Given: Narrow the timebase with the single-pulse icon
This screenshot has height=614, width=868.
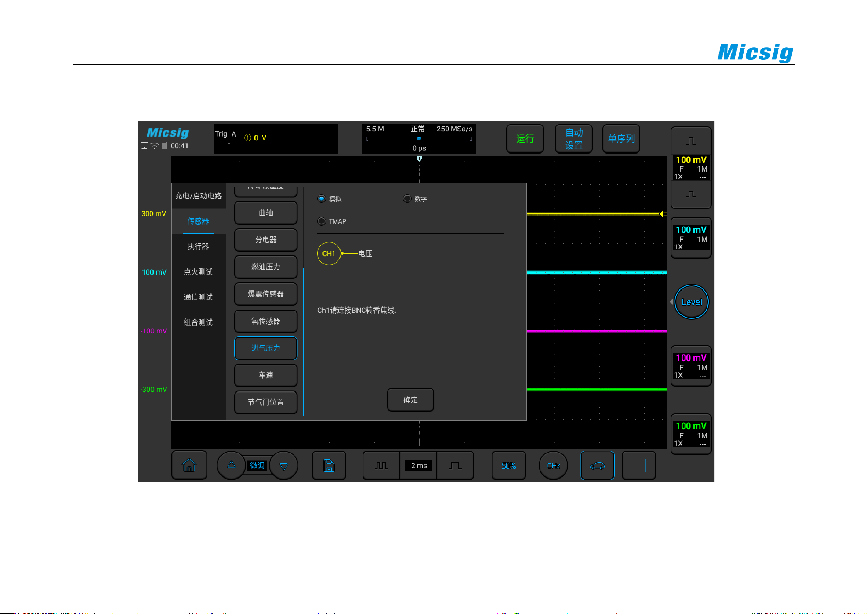Looking at the screenshot, I should (x=455, y=466).
